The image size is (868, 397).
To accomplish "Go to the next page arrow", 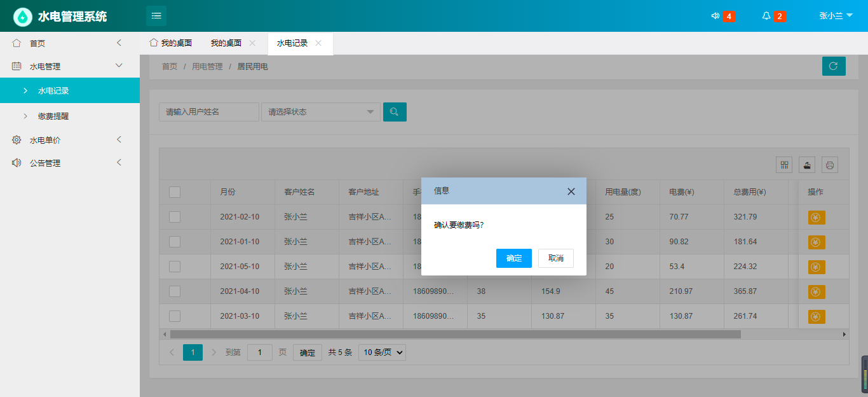I will point(214,352).
